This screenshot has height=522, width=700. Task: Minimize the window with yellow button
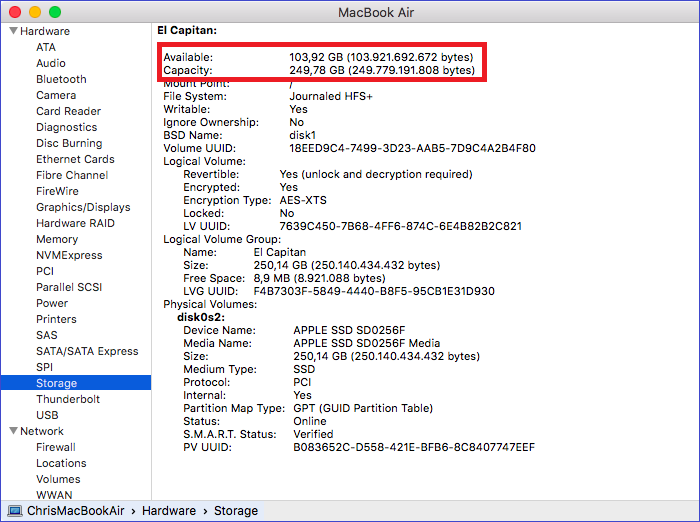35,12
